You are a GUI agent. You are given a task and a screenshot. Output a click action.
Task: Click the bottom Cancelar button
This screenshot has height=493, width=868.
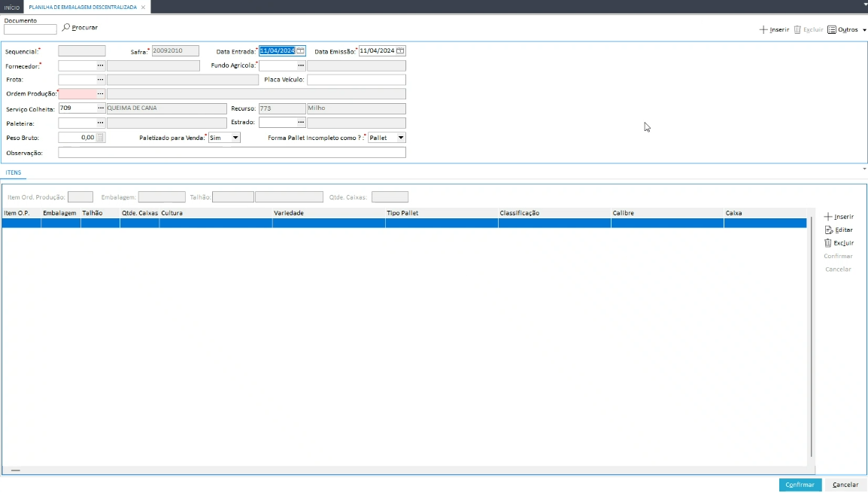pos(845,485)
